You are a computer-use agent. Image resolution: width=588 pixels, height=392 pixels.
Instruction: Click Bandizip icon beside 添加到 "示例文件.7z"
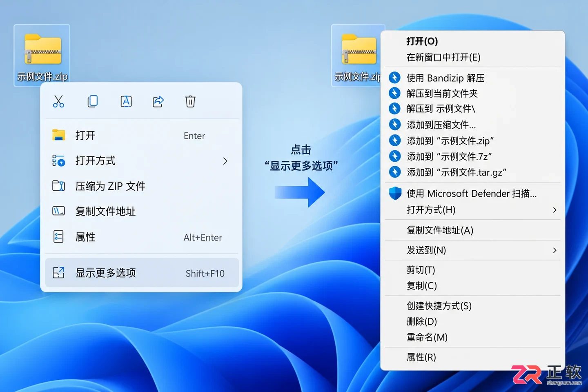[x=394, y=156]
